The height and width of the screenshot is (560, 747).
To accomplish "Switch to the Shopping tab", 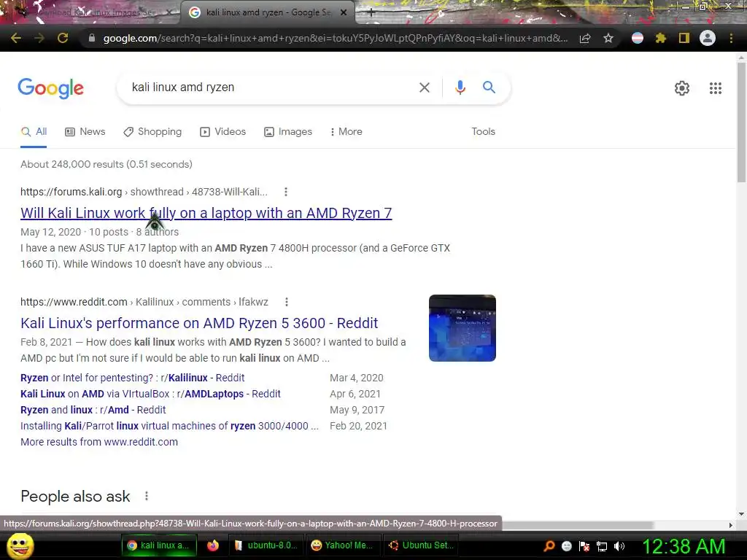I will click(x=152, y=132).
